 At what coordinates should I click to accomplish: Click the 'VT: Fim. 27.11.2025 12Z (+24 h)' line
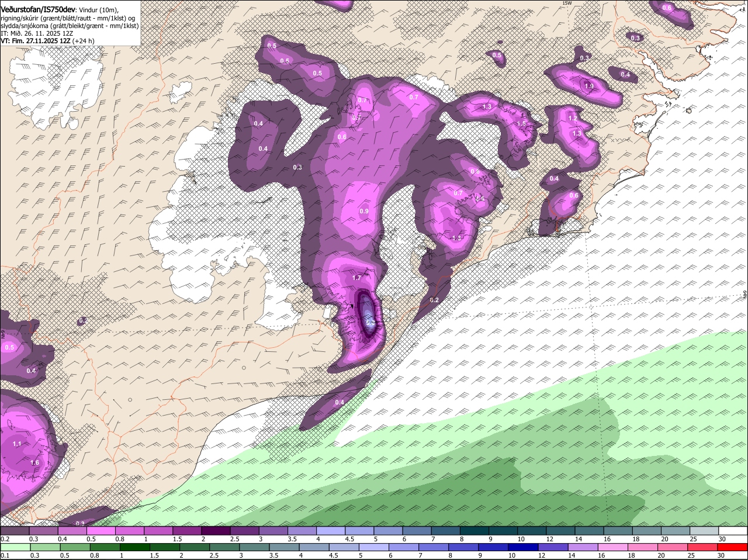point(48,41)
